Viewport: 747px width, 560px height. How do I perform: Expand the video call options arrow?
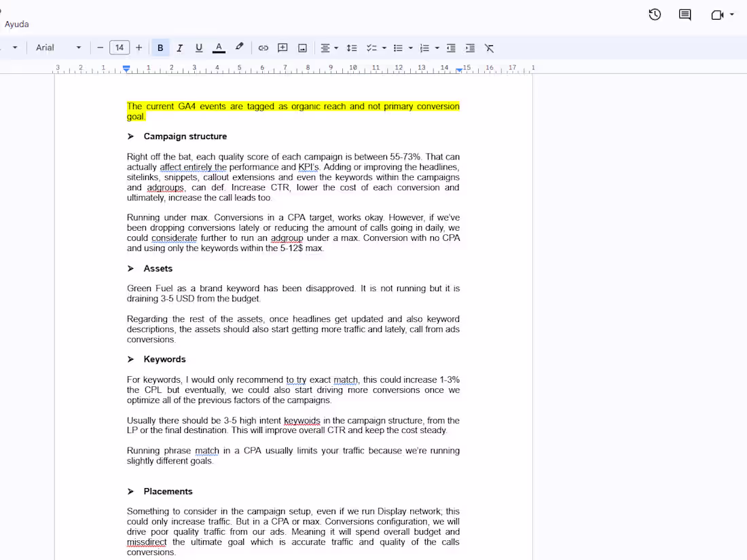pos(732,15)
